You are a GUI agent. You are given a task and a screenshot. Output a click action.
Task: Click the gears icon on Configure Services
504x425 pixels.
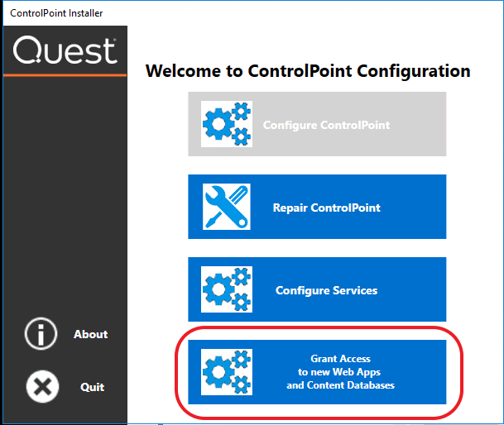(x=227, y=289)
